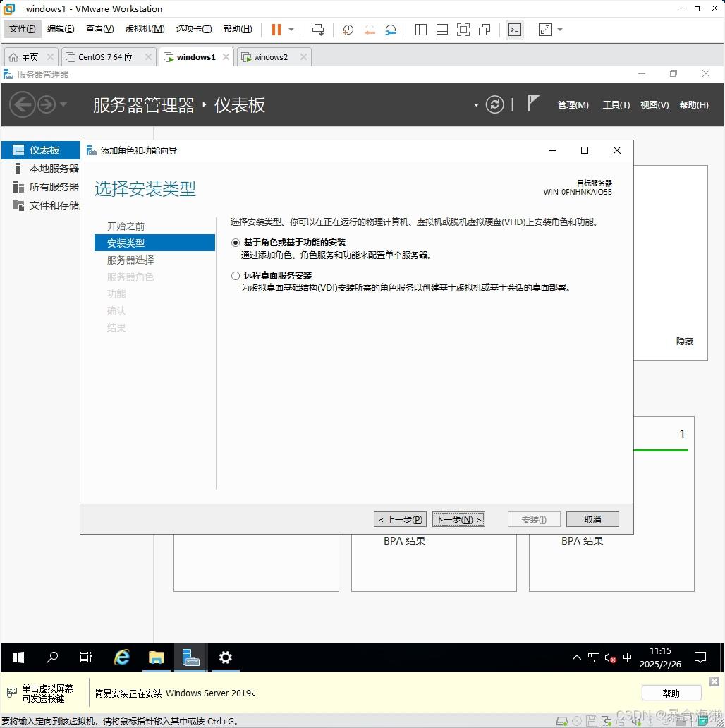
Task: Refresh the Server Manager dashboard
Action: (495, 104)
